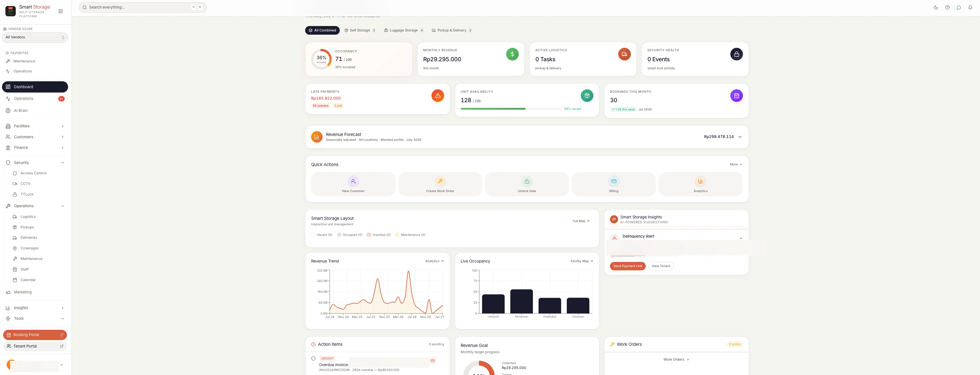980x375 pixels.
Task: Click the Action Items clock icon
Action: click(x=313, y=344)
